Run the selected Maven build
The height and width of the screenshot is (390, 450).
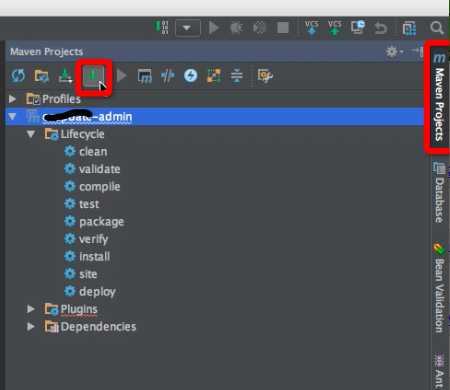point(122,76)
